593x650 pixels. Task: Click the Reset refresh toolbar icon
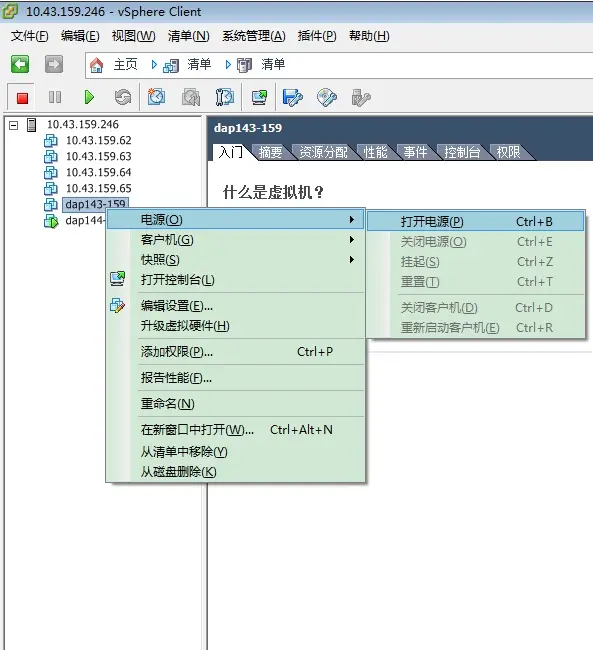point(123,97)
